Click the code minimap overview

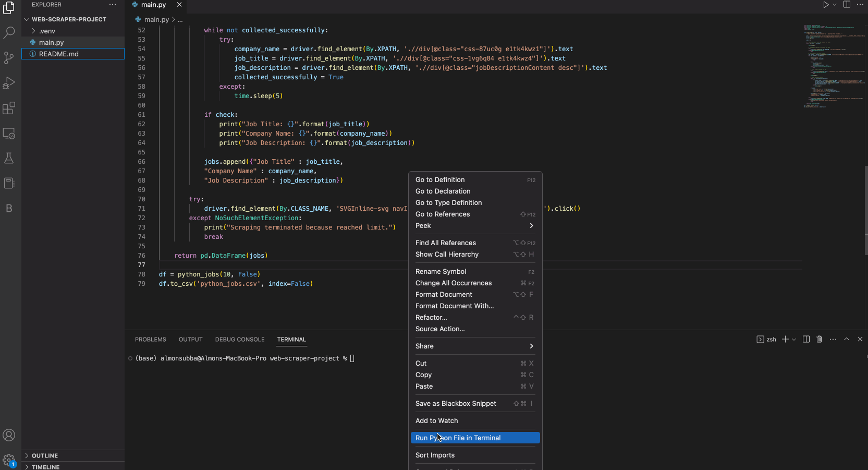(x=834, y=66)
